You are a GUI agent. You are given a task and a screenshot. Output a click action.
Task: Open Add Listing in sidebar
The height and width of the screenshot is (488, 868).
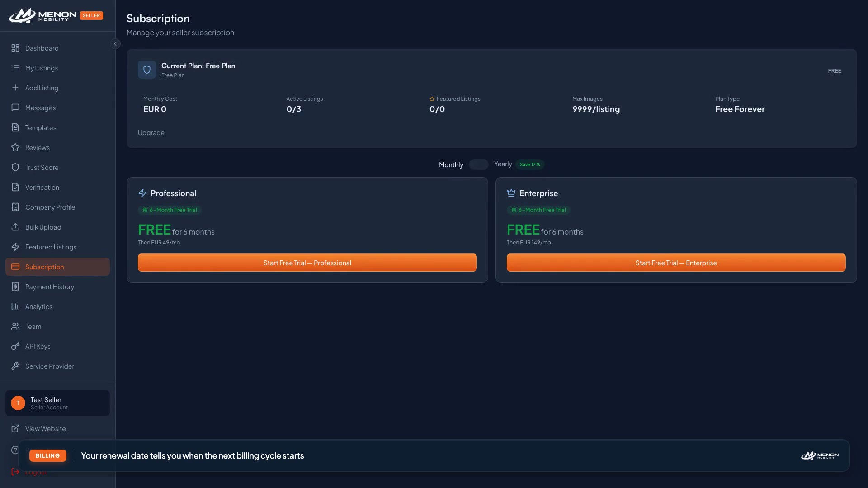[x=57, y=88]
